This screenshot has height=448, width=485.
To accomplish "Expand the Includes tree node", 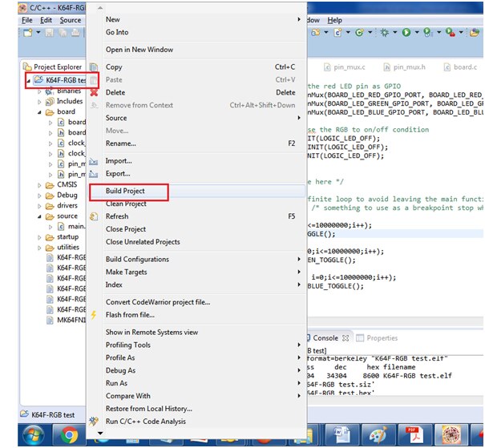I will point(39,102).
